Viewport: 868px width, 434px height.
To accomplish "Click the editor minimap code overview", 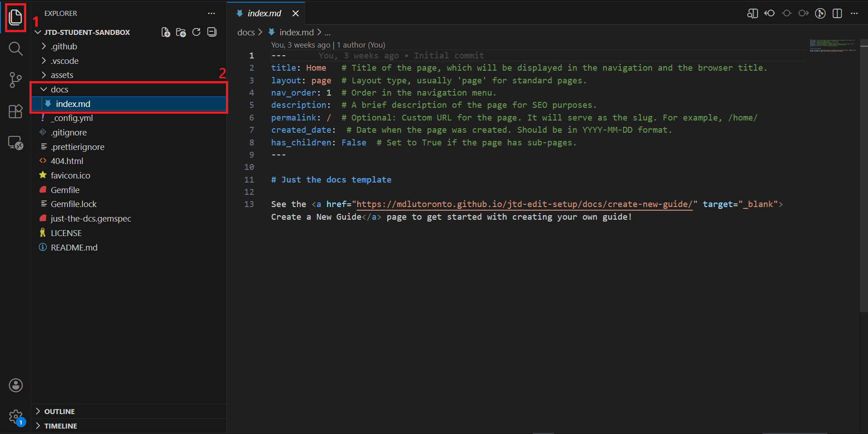I will (832, 45).
